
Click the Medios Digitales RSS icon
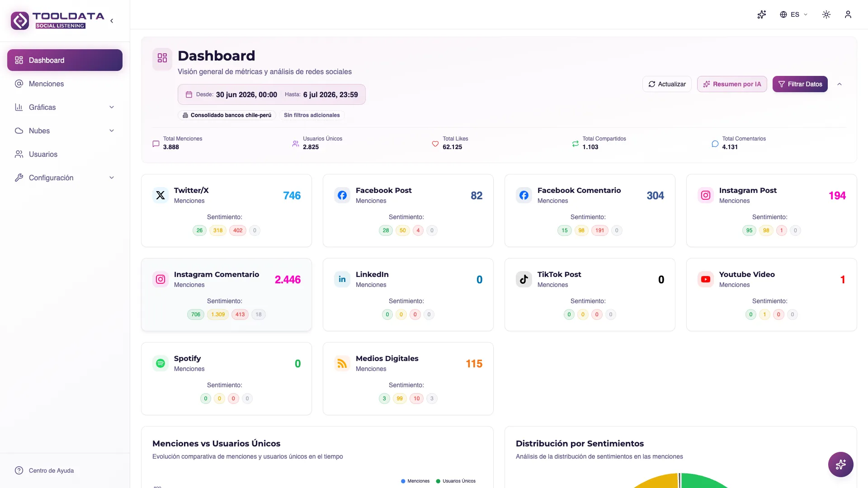pos(342,363)
